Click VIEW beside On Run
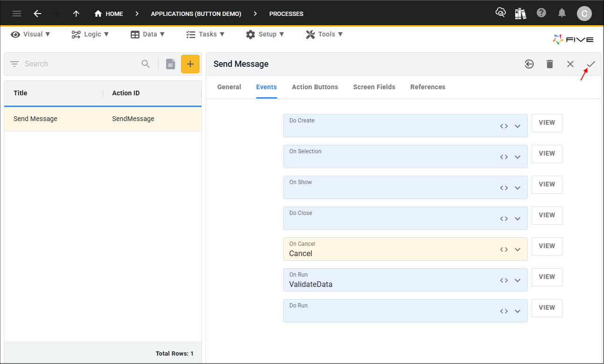This screenshot has width=604, height=364. tap(547, 277)
